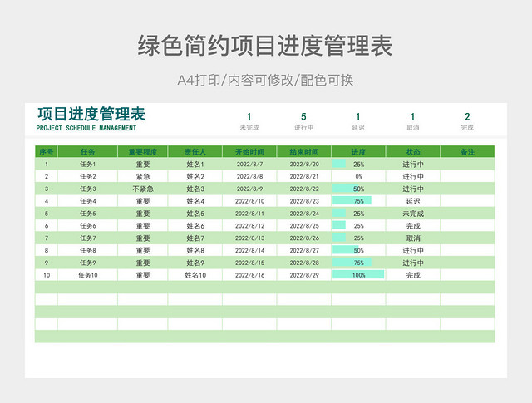Select the 重要程度 column header

(143, 151)
